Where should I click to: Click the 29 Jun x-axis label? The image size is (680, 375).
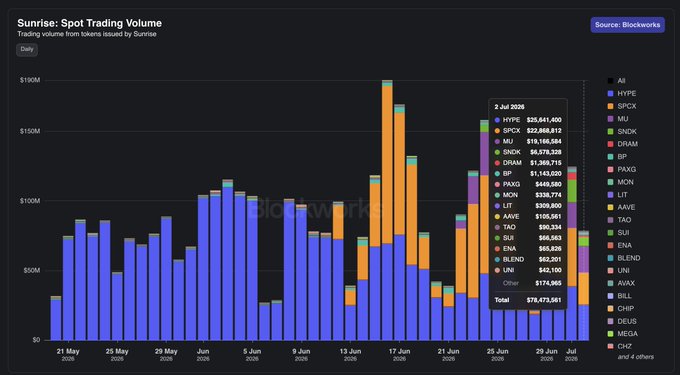(546, 354)
